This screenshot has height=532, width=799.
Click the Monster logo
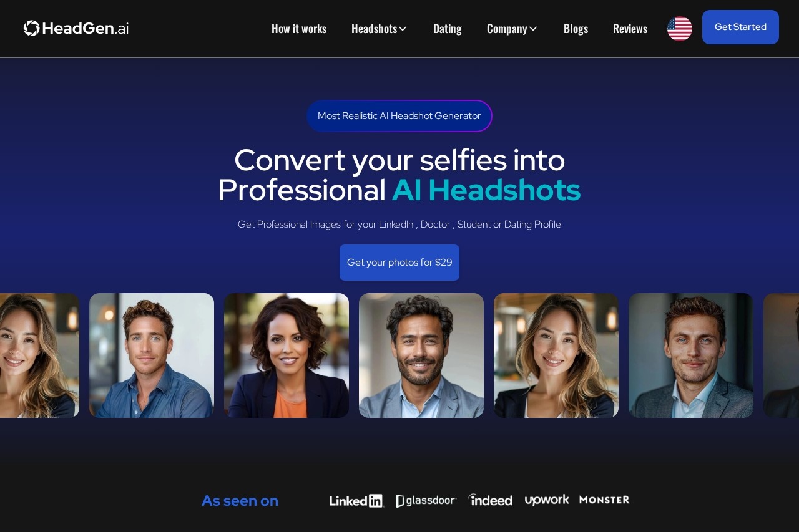(x=604, y=500)
